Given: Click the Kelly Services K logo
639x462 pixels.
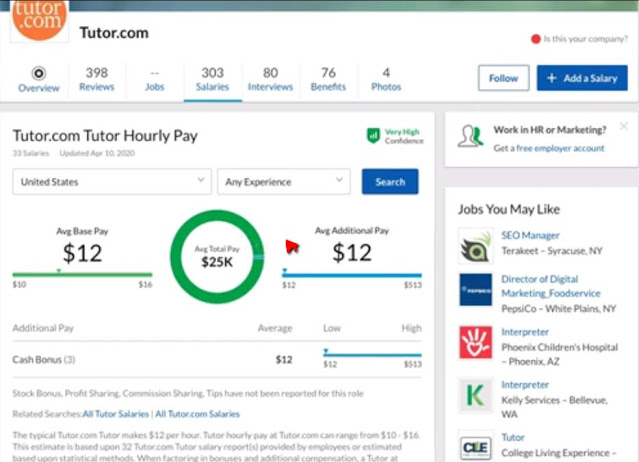Looking at the screenshot, I should (475, 395).
